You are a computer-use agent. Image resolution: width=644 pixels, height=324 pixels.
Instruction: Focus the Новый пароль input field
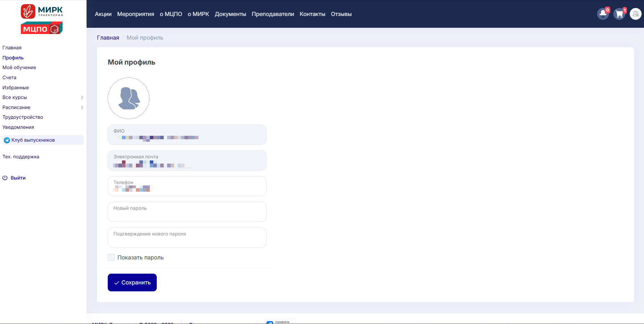(187, 212)
